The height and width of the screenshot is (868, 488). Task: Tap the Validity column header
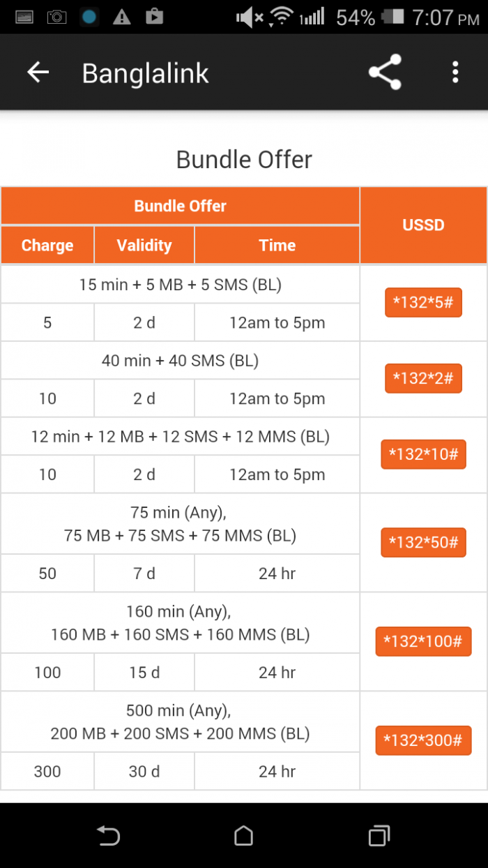tap(144, 246)
